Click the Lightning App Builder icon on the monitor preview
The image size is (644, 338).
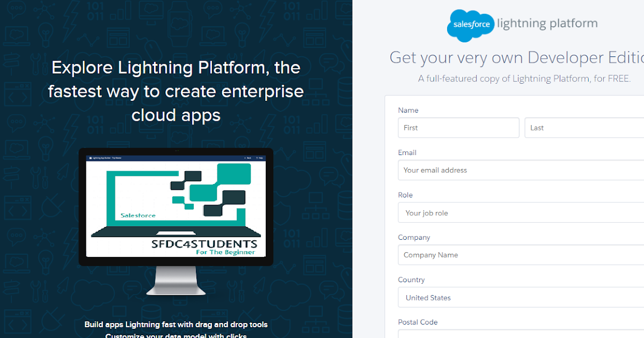91,158
